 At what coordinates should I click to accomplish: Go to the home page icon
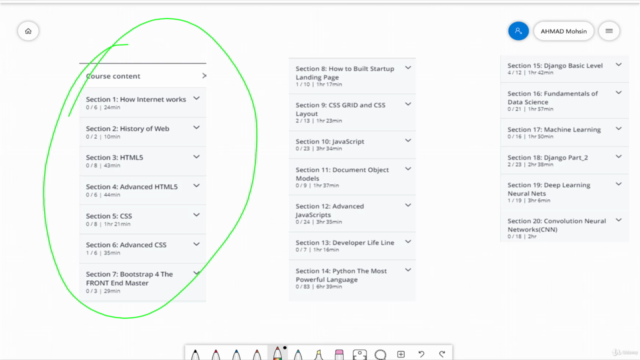tap(28, 31)
